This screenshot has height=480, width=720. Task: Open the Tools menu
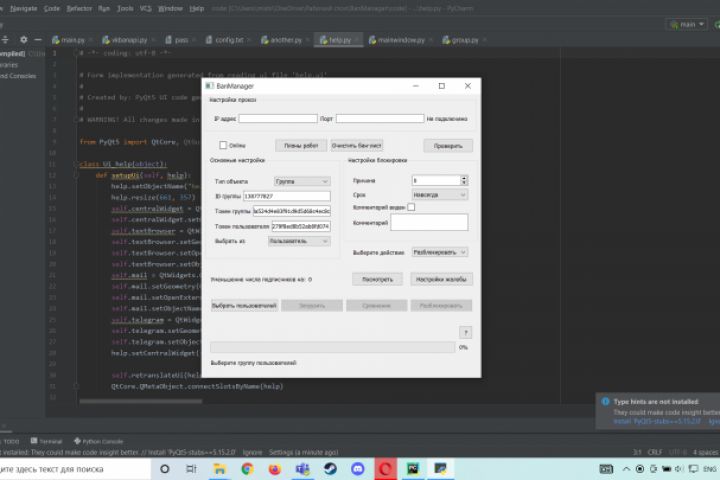click(124, 8)
